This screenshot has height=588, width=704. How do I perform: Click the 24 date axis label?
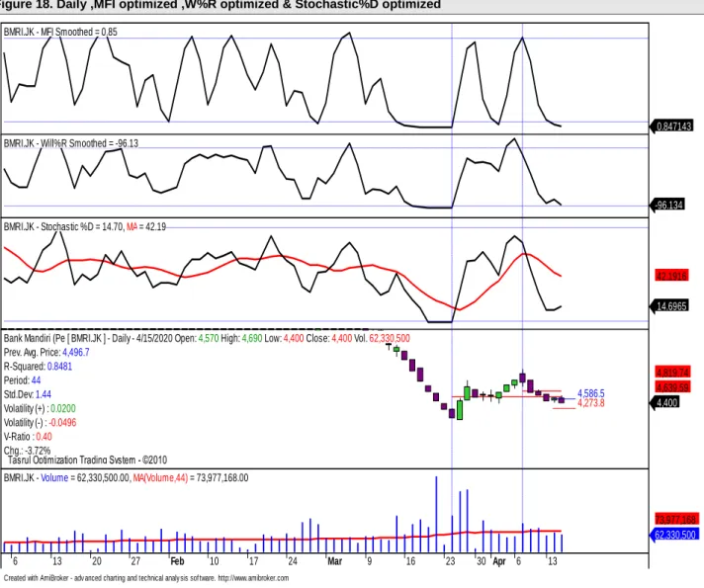pos(293,561)
